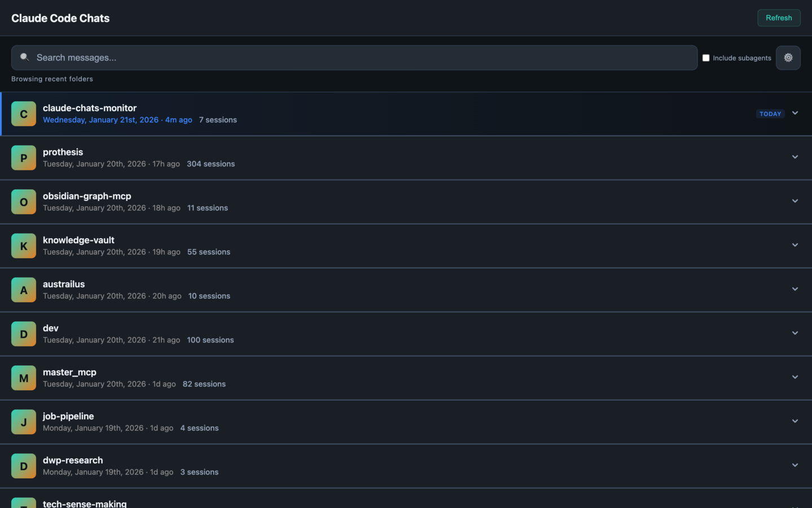Click the TODAY badge on claude-chats-monitor
The image size is (812, 508).
coord(770,113)
